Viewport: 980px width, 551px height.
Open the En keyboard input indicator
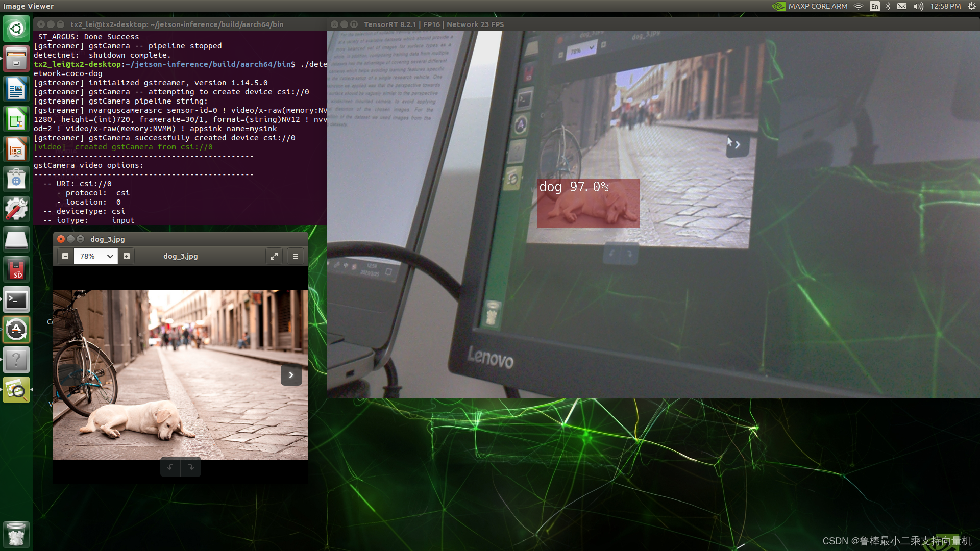coord(875,6)
